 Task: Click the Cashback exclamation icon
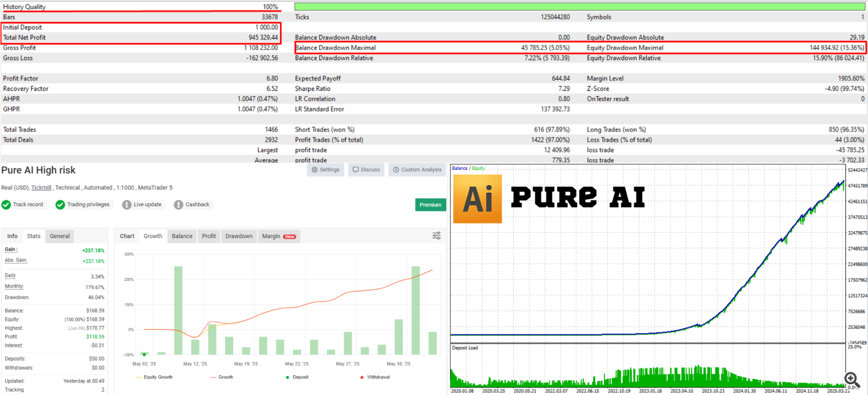pos(178,204)
